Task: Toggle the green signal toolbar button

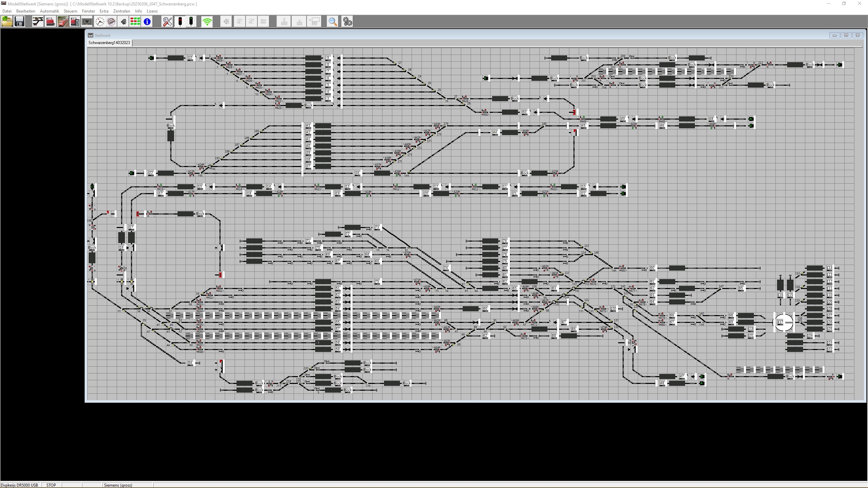Action: (x=191, y=21)
